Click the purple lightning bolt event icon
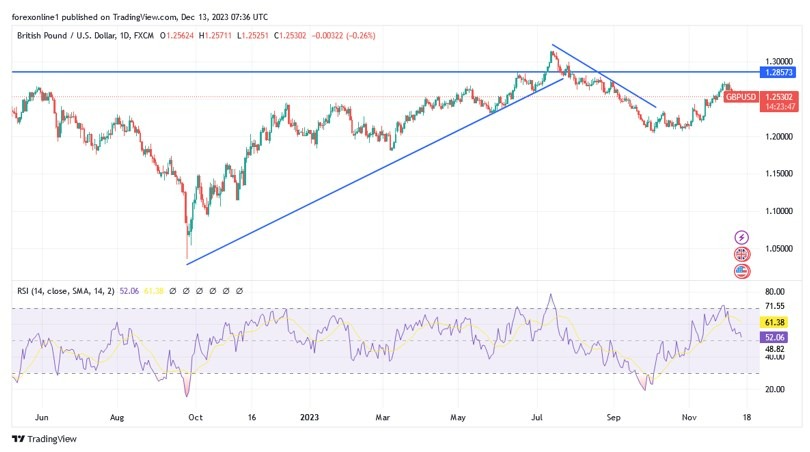 (741, 237)
